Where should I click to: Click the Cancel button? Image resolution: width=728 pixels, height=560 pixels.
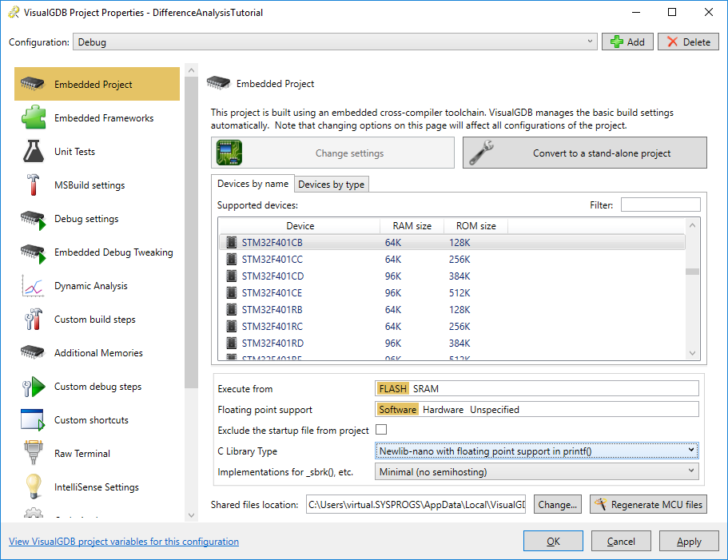[x=621, y=541]
